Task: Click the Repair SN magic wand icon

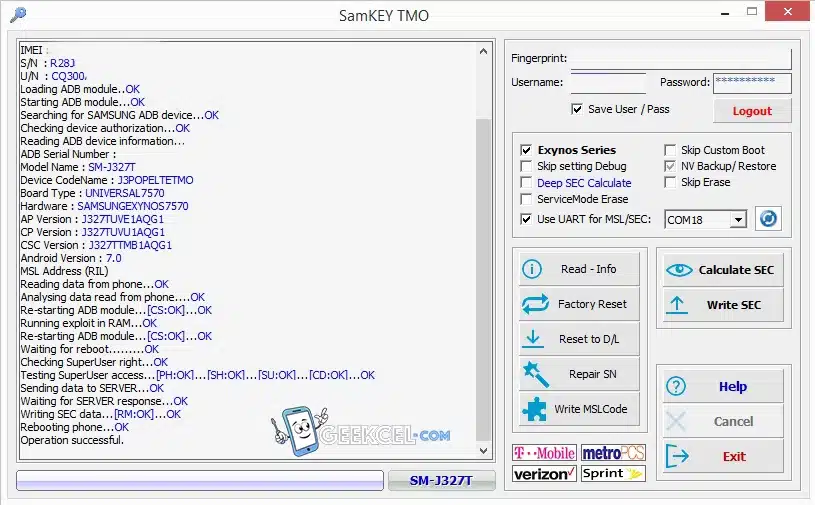Action: point(536,374)
